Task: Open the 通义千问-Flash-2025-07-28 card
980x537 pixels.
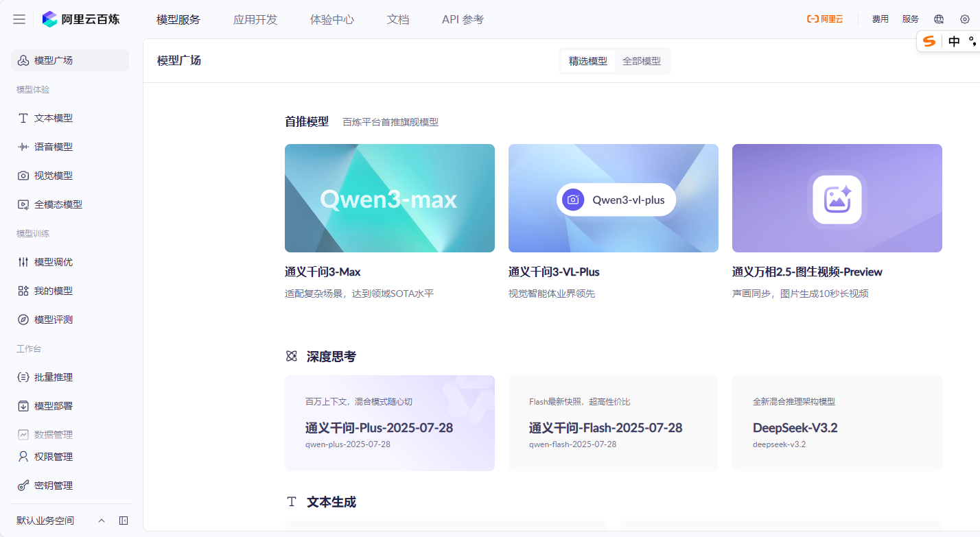Action: [614, 423]
